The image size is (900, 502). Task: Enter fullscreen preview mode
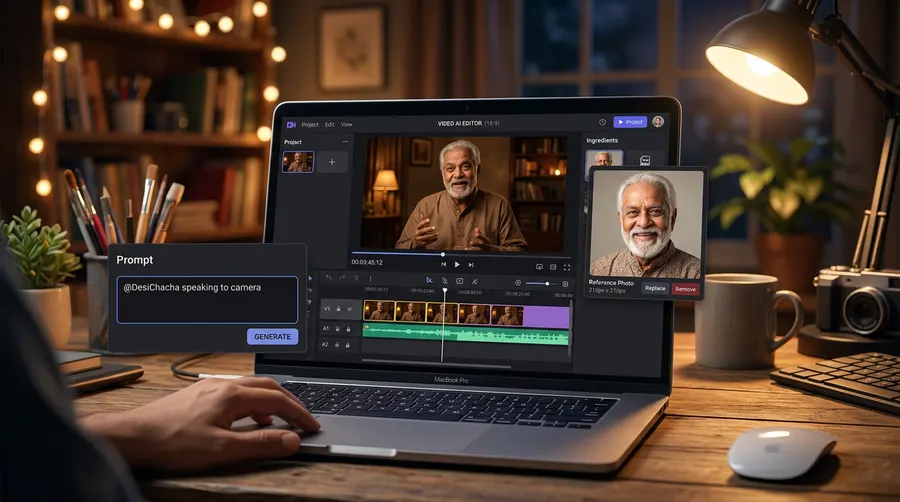tap(567, 267)
